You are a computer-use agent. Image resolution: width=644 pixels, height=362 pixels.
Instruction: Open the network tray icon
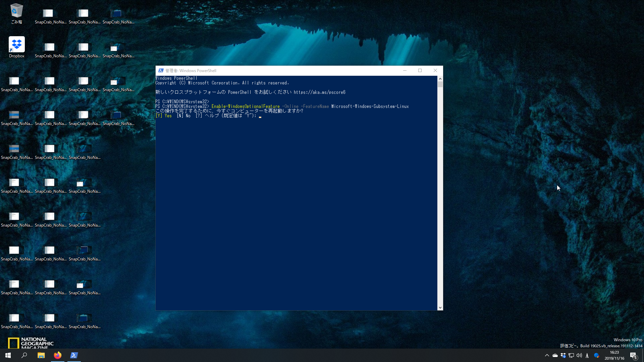point(571,355)
